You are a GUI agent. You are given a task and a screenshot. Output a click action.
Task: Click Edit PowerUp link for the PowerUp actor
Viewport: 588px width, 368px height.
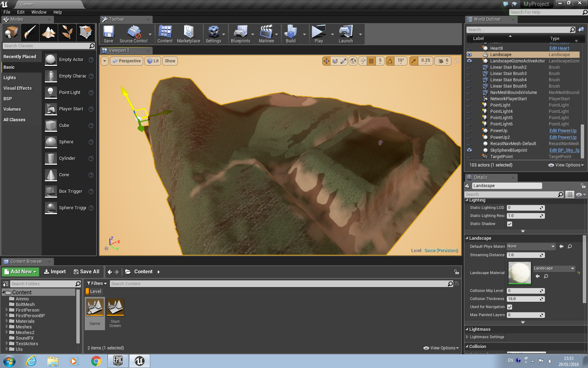click(563, 130)
